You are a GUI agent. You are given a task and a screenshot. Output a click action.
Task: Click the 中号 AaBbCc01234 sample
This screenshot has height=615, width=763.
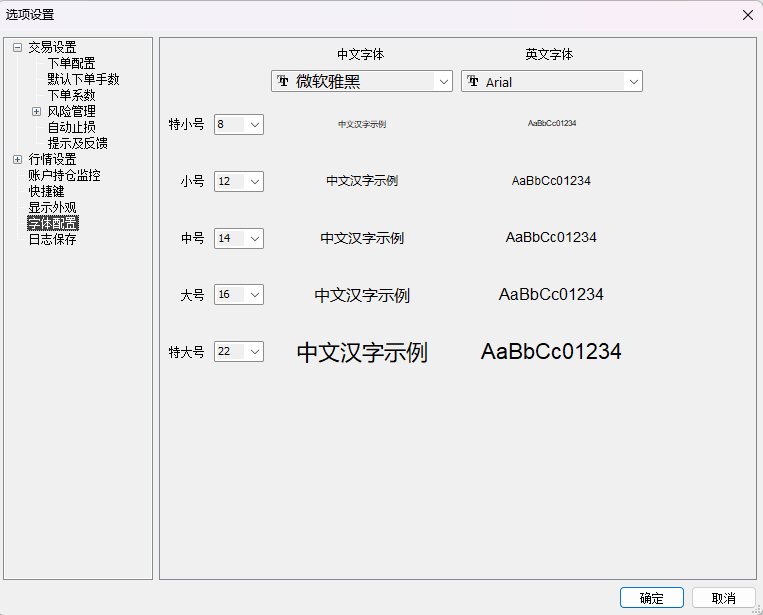[x=551, y=237]
